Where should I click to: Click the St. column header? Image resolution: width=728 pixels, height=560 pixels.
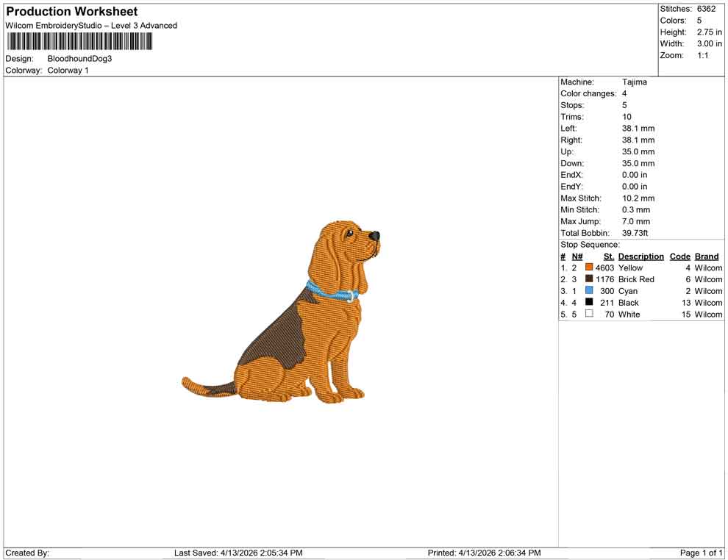tap(608, 256)
